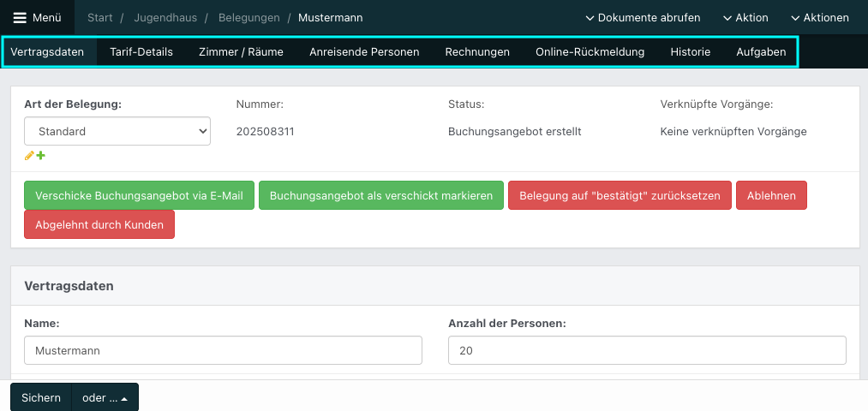Open Jugendhaus breadcrumb link
This screenshot has width=868, height=411.
point(165,18)
